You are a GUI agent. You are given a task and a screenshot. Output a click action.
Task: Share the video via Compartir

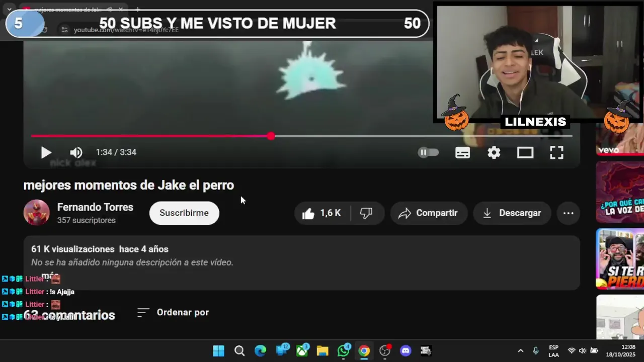click(x=429, y=213)
